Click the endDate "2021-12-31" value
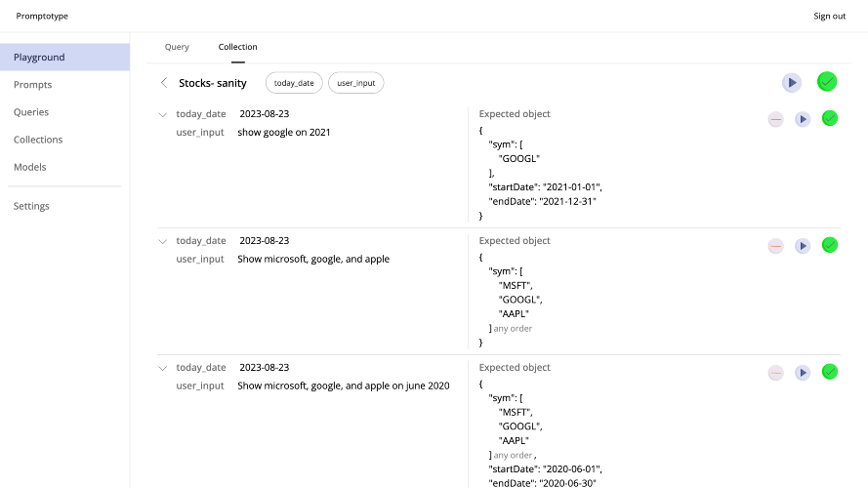868x488 pixels. click(x=567, y=201)
